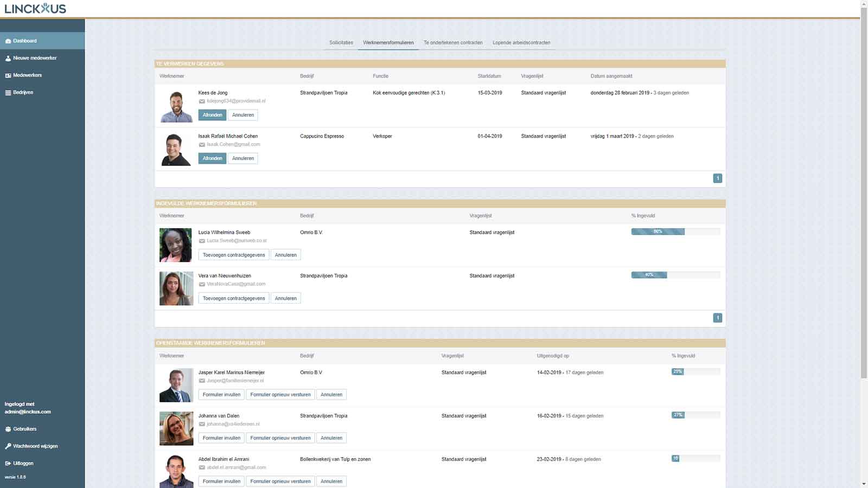Open the Te ondertekenen contracten tab
The image size is (868, 488).
pos(453,43)
